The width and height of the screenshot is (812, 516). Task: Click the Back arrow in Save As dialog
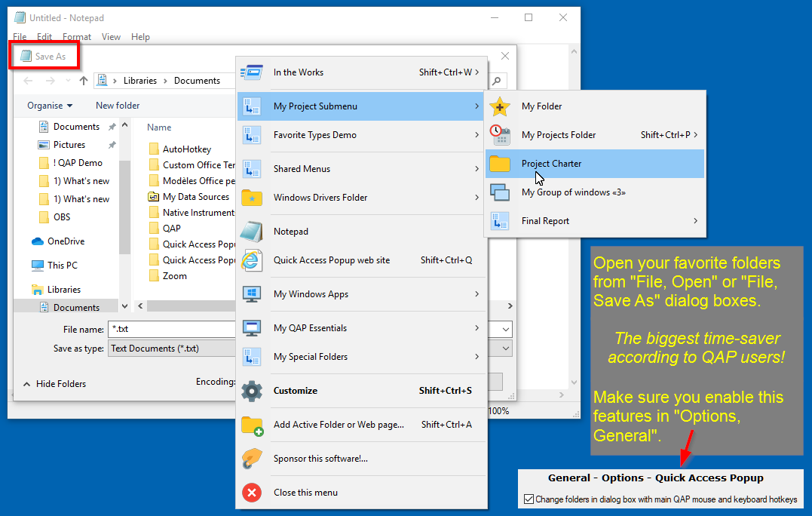pos(28,81)
